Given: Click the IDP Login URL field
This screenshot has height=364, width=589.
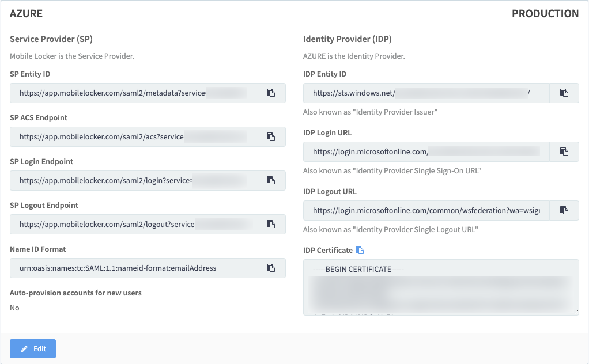Looking at the screenshot, I should point(426,151).
